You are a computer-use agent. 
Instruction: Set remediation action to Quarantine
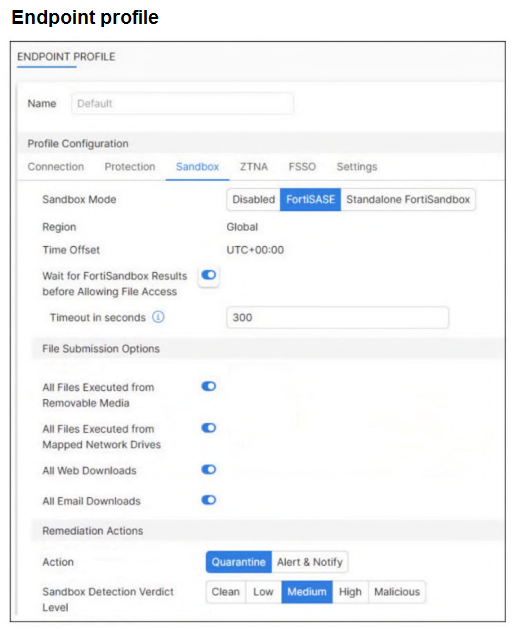tap(239, 562)
